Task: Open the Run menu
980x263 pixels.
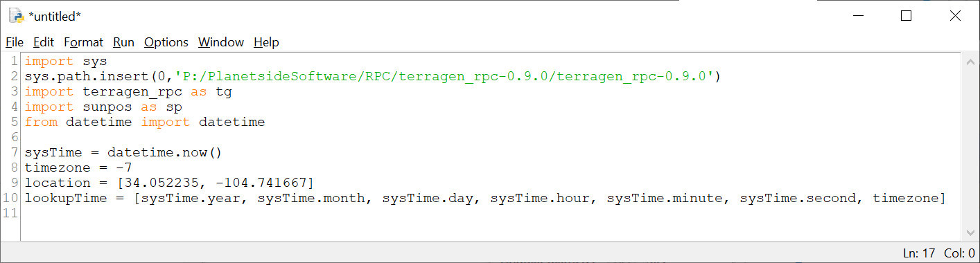Action: [x=123, y=42]
